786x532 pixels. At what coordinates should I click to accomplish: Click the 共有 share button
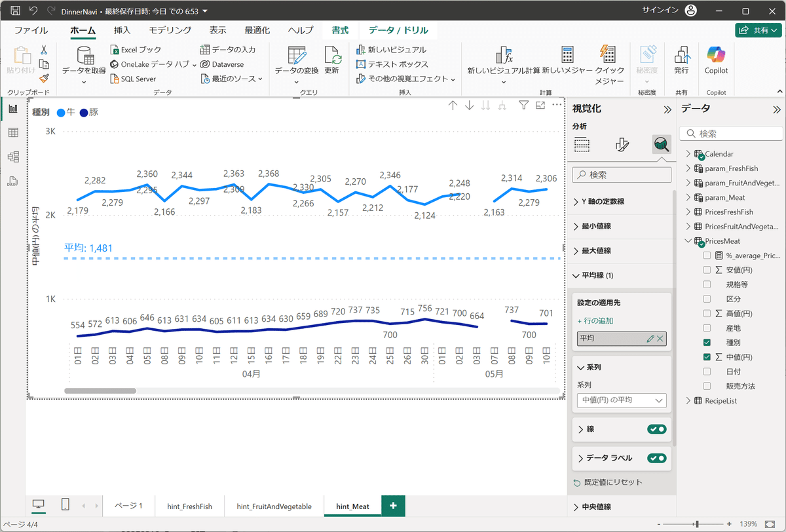click(x=758, y=30)
